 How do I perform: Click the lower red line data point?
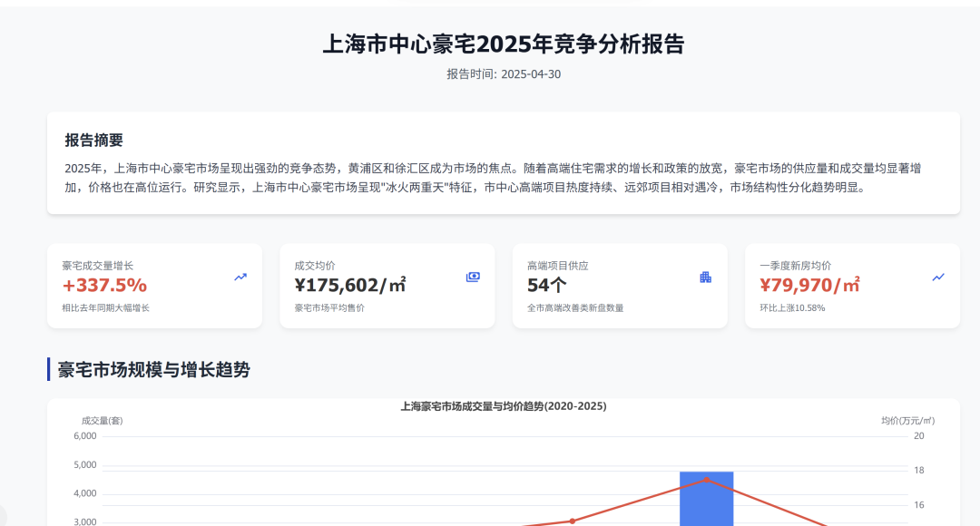click(572, 521)
